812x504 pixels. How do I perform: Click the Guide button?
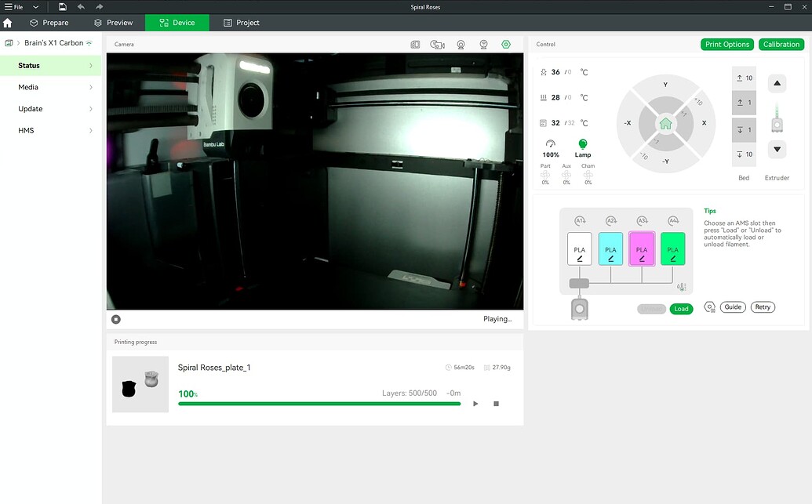[x=733, y=307]
